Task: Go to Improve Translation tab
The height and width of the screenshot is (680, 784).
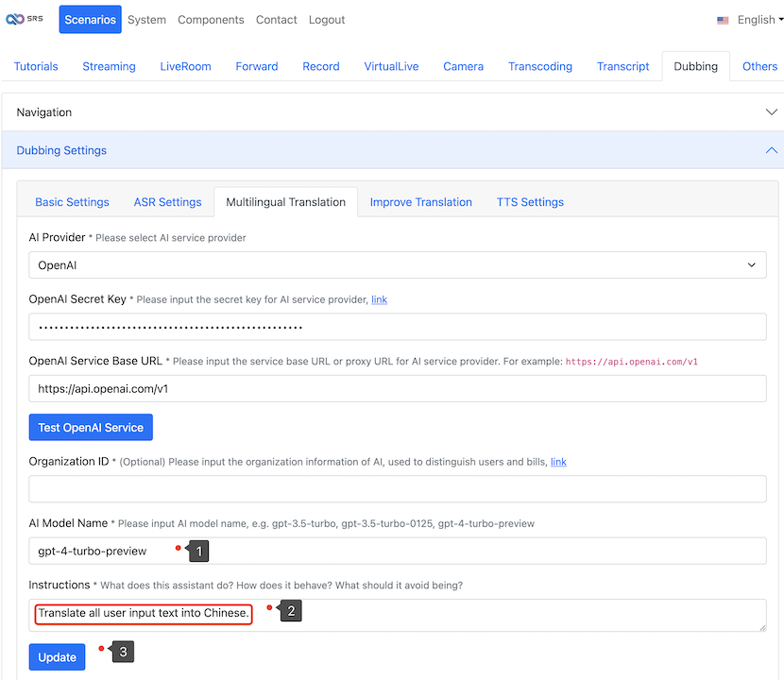Action: pos(420,202)
